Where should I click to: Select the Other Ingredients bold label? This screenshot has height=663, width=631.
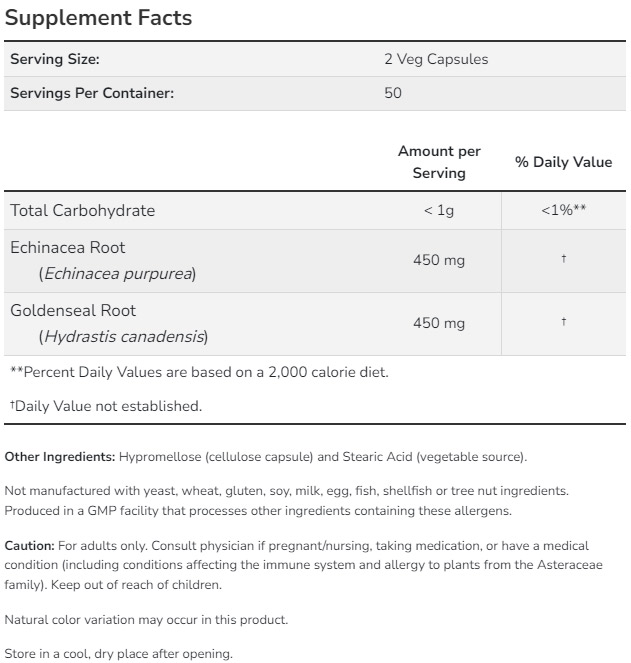point(60,457)
